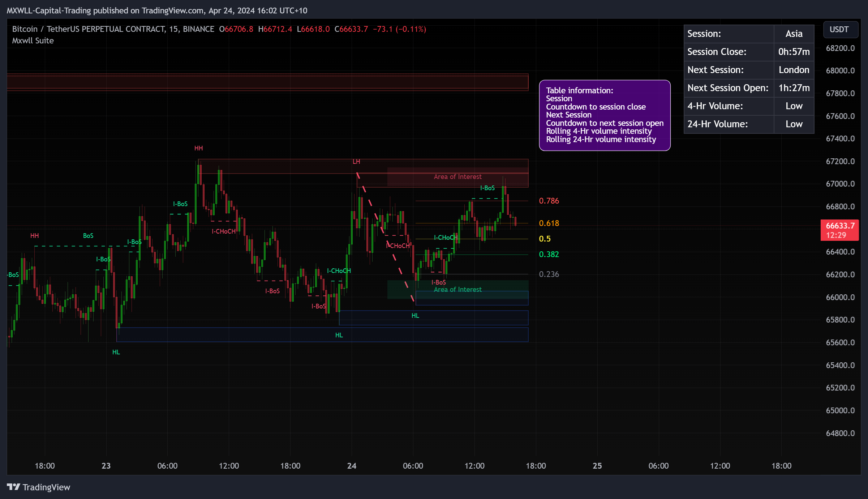
Task: Click the low value L66618.0
Action: pyautogui.click(x=313, y=29)
